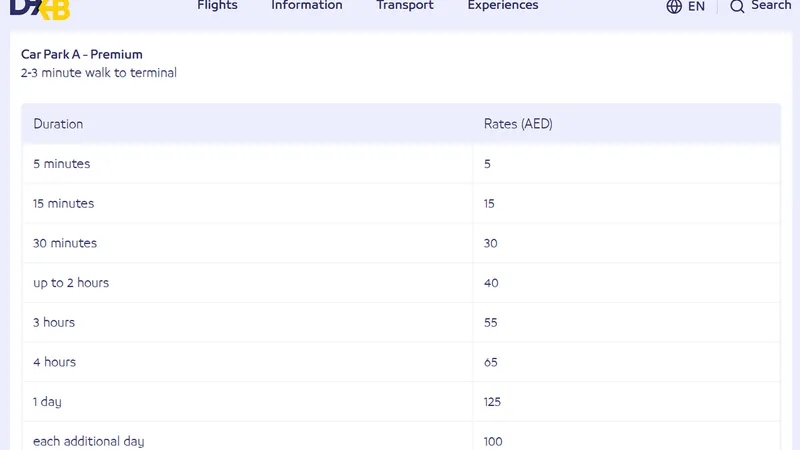
Task: Click the globe language icon
Action: [674, 6]
